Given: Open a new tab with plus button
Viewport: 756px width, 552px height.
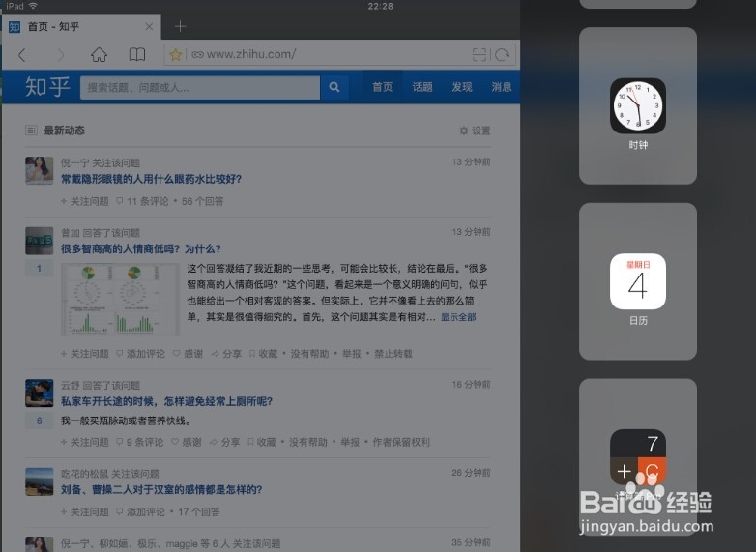Looking at the screenshot, I should click(180, 26).
